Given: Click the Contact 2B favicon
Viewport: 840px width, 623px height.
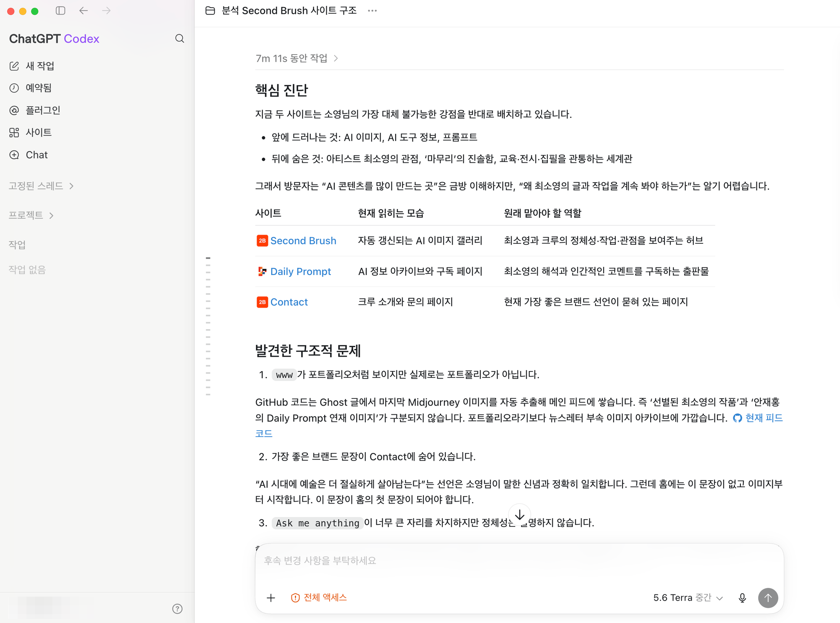Looking at the screenshot, I should (x=262, y=302).
